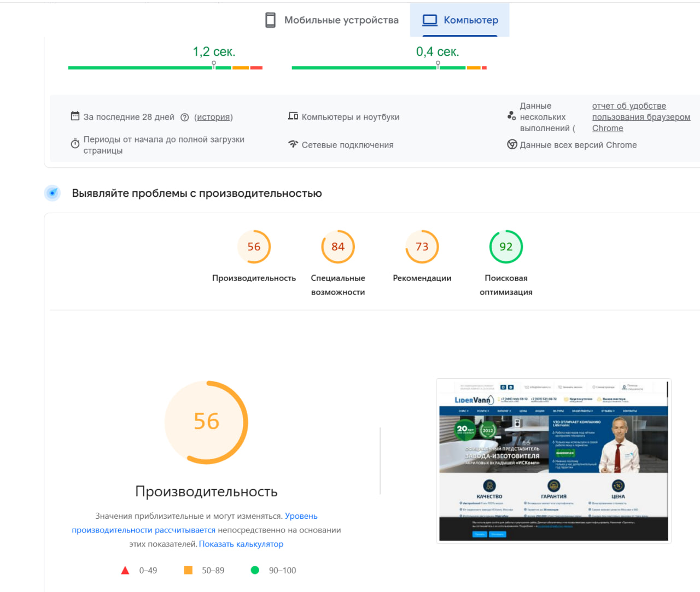Click the help question mark icon
Image resolution: width=700 pixels, height=592 pixels.
click(x=184, y=117)
